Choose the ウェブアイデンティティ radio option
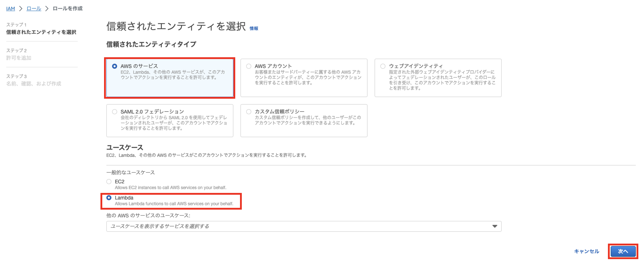The height and width of the screenshot is (263, 644). click(x=383, y=66)
